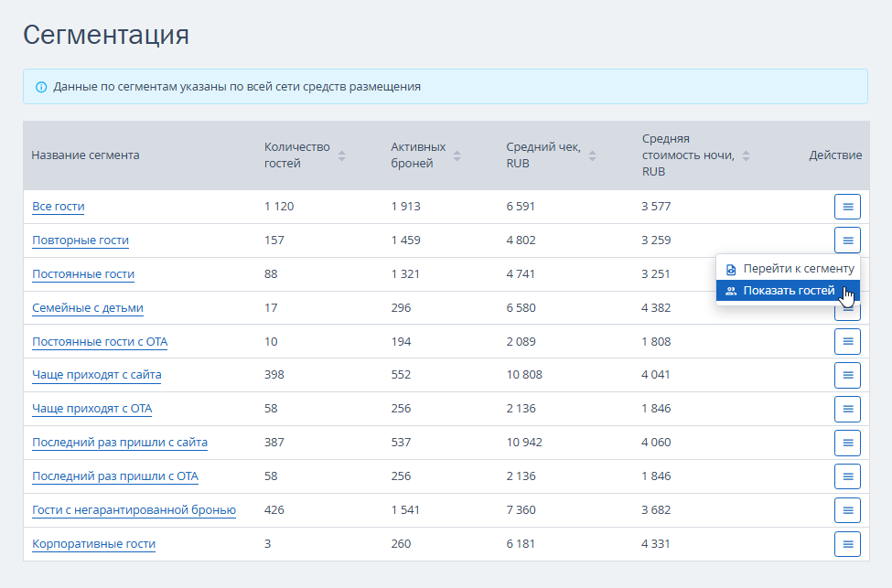892x588 pixels.
Task: Open the Семейные с детьми segment link
Action: point(88,308)
